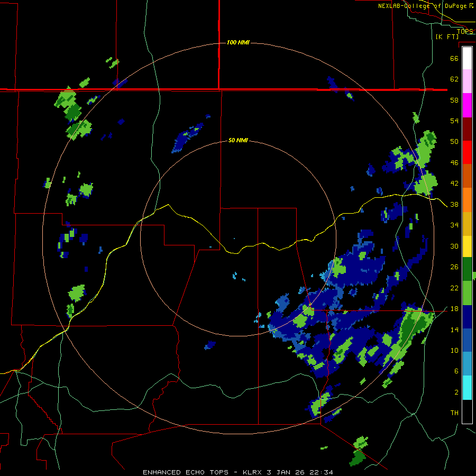This screenshot has width=476, height=476.
Task: Click the '42' legend value
Action: click(454, 184)
